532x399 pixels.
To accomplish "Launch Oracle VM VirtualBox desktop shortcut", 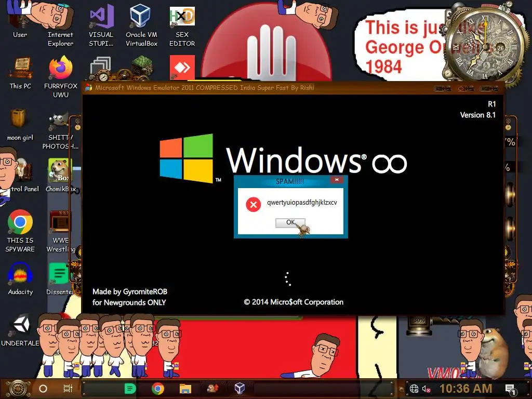I will [x=141, y=25].
